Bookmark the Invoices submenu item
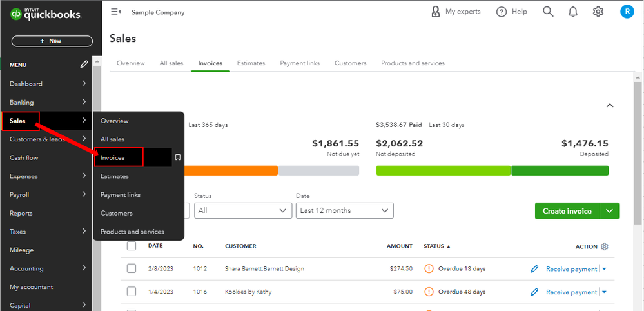Viewport: 644px width, 311px height. tap(178, 157)
